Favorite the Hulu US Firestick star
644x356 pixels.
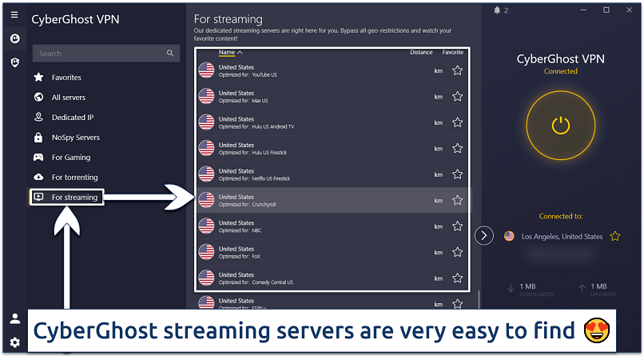(457, 149)
